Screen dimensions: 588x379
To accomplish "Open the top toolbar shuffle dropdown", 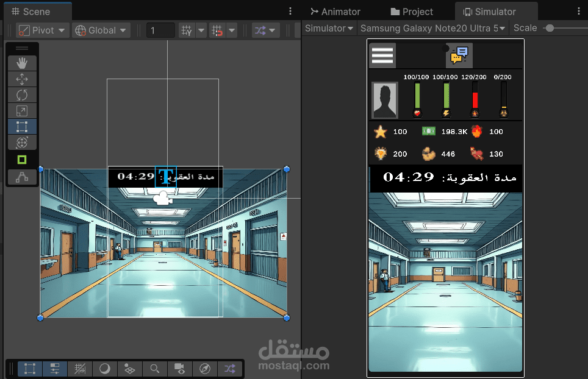I will (265, 30).
